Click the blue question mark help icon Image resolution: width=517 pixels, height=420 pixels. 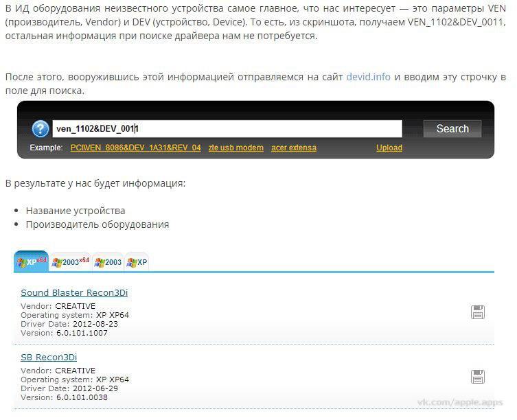pyautogui.click(x=41, y=129)
